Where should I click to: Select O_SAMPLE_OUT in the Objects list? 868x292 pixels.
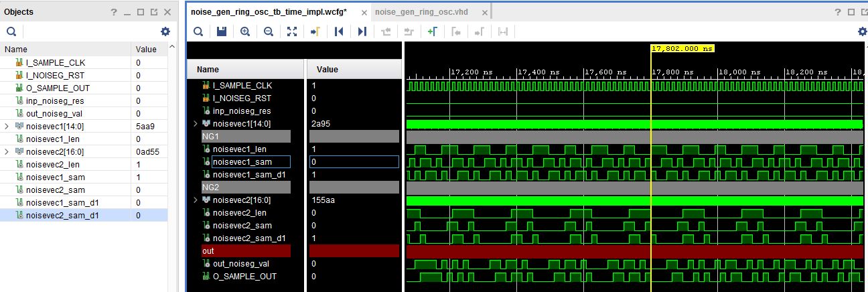58,88
